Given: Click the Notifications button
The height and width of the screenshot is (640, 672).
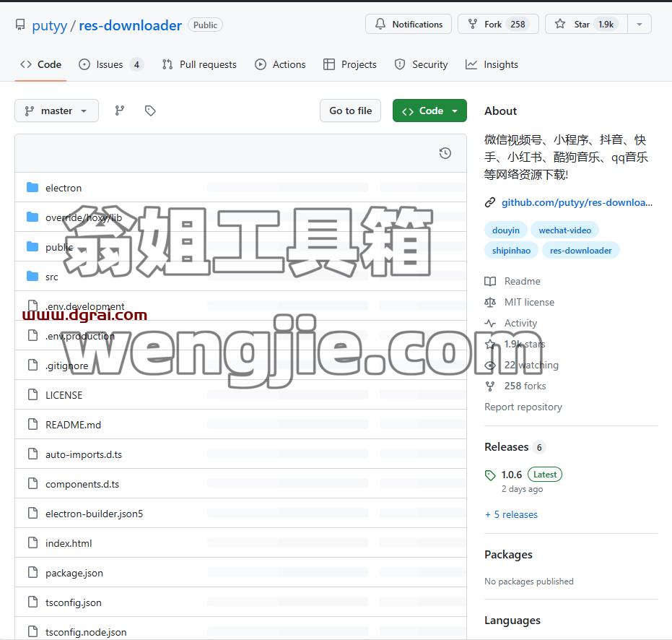Looking at the screenshot, I should (x=409, y=24).
